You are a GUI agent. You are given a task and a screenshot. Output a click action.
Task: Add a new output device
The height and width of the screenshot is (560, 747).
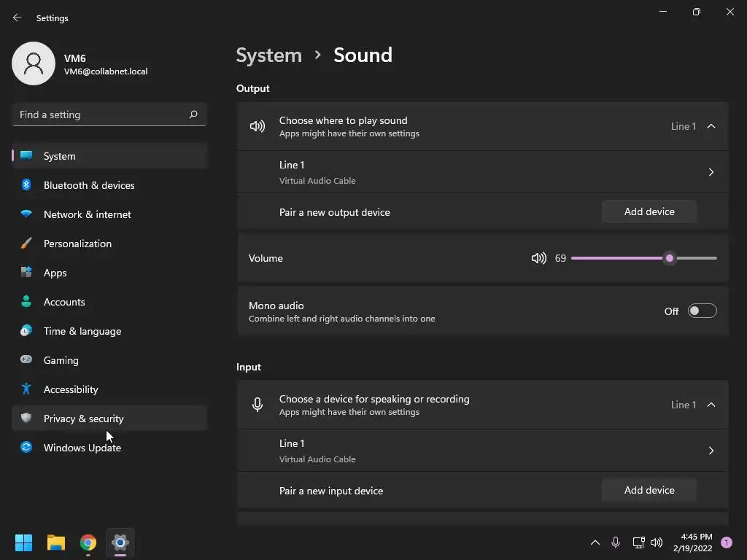pos(649,211)
